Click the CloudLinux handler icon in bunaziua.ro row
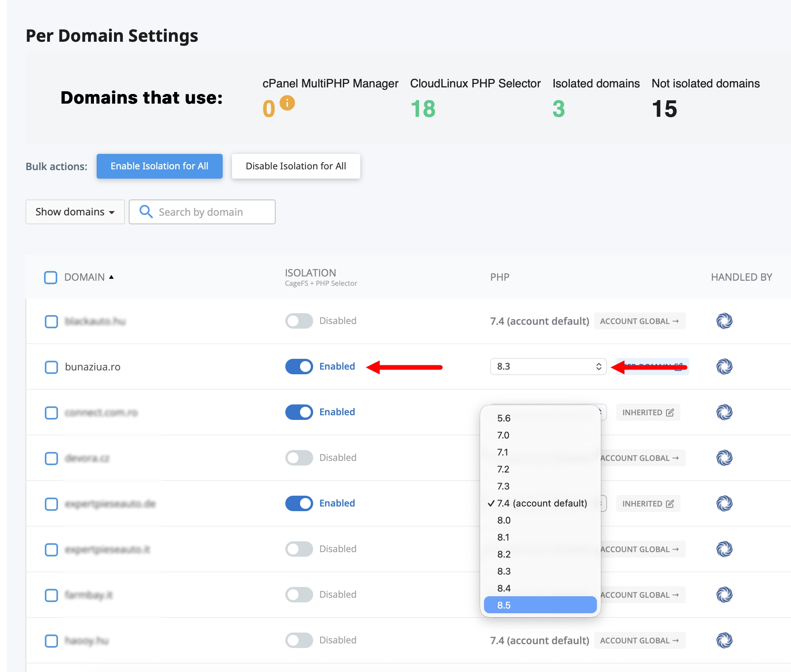This screenshot has width=791, height=672. pyautogui.click(x=724, y=367)
